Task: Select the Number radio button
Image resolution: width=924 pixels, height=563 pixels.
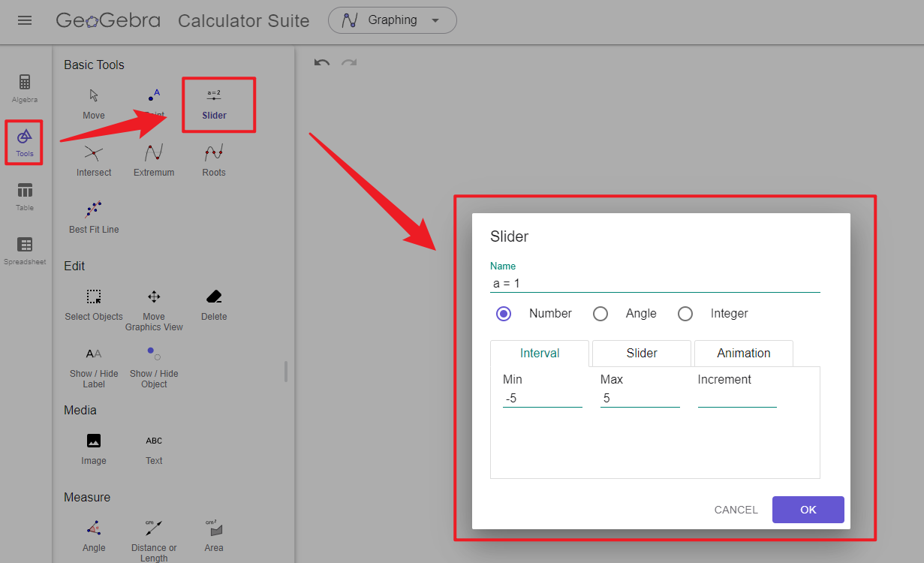Action: click(504, 313)
